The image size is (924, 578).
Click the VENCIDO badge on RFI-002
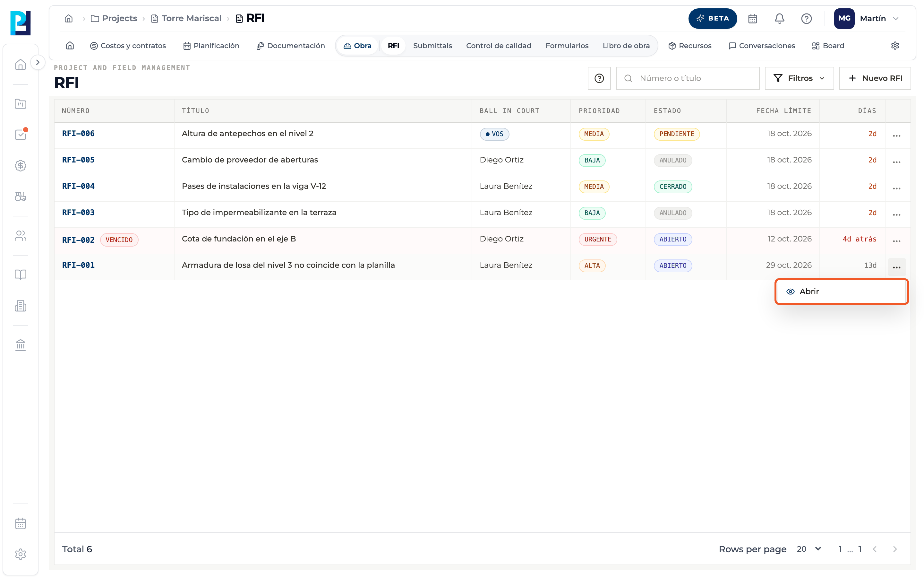(119, 240)
